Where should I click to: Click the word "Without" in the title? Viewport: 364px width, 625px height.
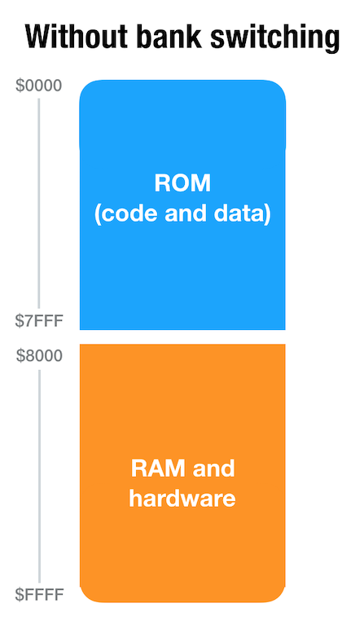coord(75,37)
